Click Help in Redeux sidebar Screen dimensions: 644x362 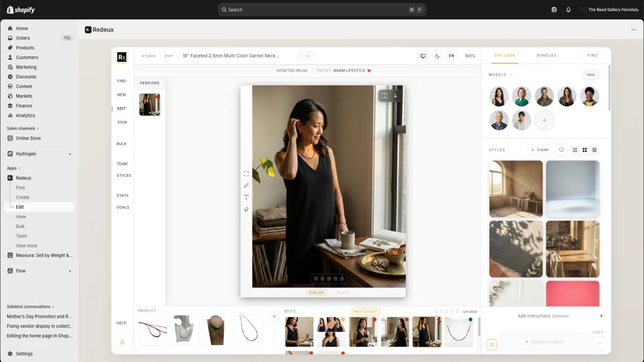coord(122,323)
